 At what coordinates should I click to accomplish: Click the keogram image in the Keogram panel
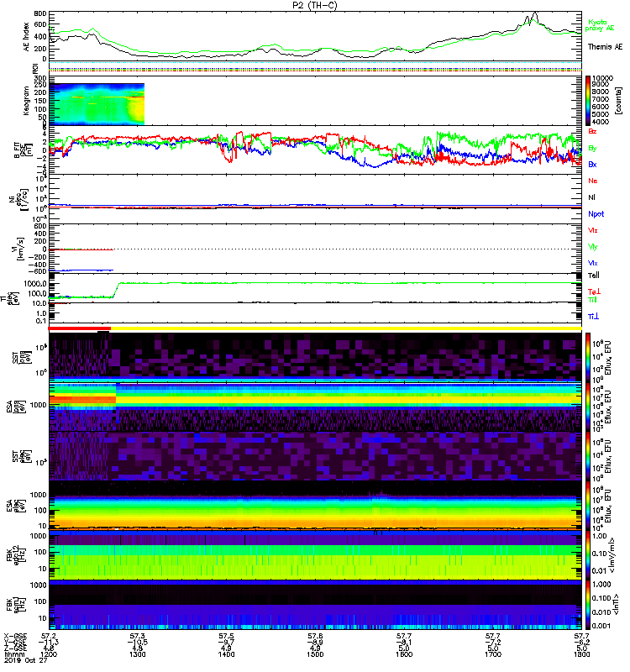(97, 104)
